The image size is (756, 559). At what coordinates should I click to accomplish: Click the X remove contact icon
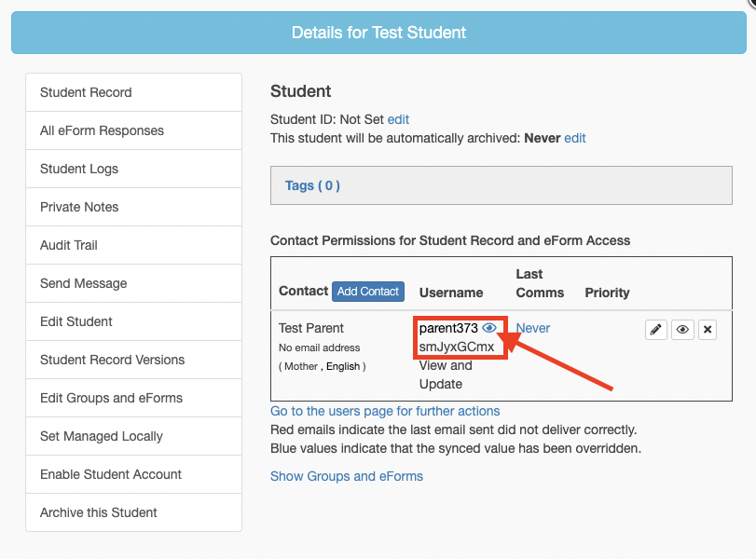pyautogui.click(x=708, y=330)
